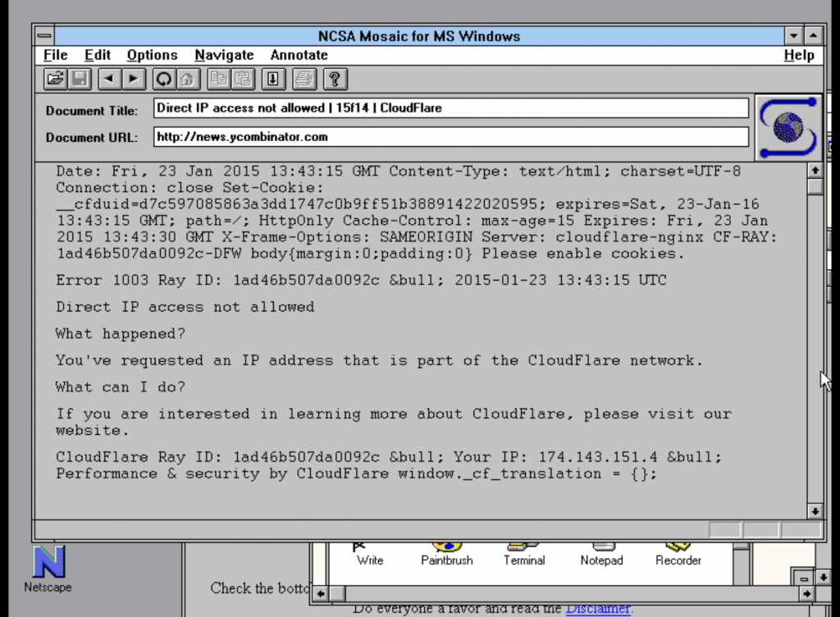Click the Document Title field
The image size is (840, 617).
coord(451,108)
